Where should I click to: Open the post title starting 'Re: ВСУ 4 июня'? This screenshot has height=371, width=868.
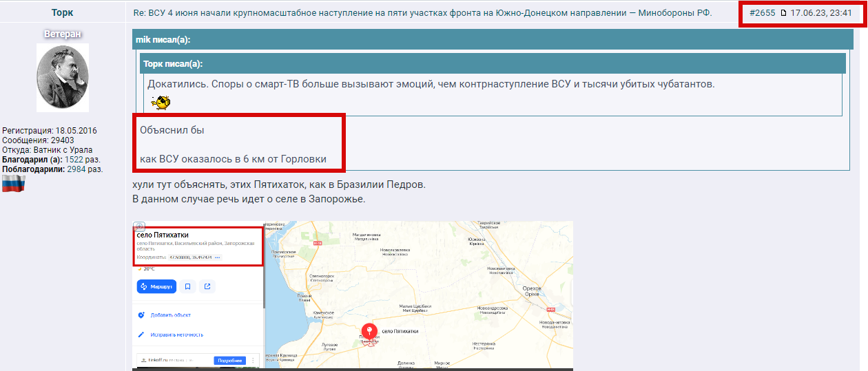(x=423, y=13)
